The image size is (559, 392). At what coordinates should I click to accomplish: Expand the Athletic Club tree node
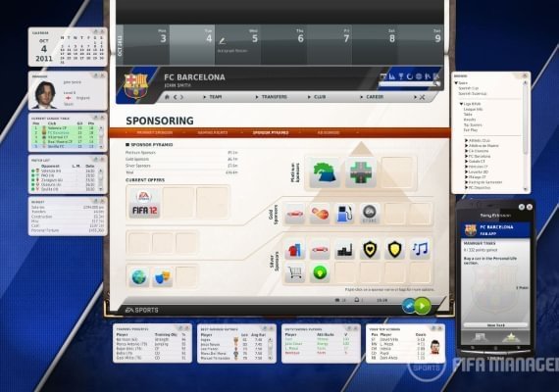[466, 140]
